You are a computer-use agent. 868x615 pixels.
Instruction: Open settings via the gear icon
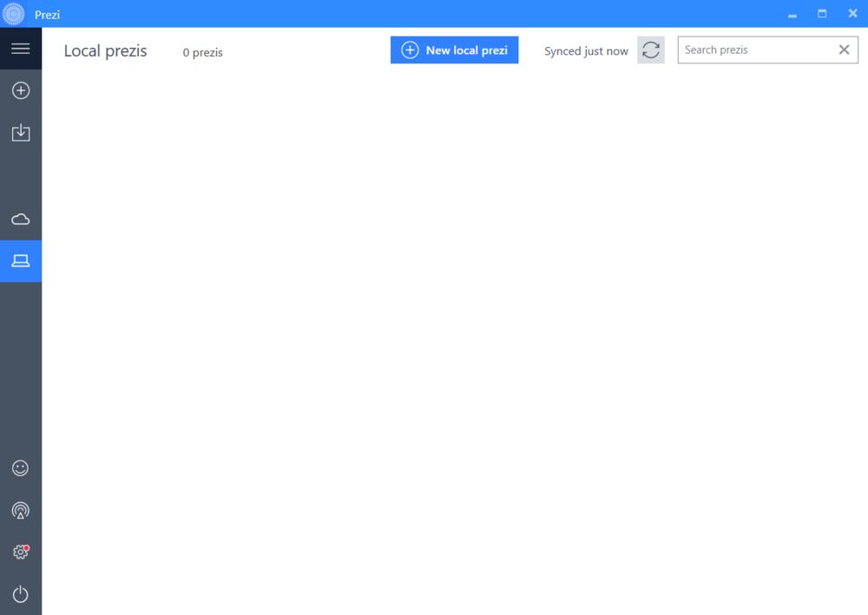pos(21,552)
